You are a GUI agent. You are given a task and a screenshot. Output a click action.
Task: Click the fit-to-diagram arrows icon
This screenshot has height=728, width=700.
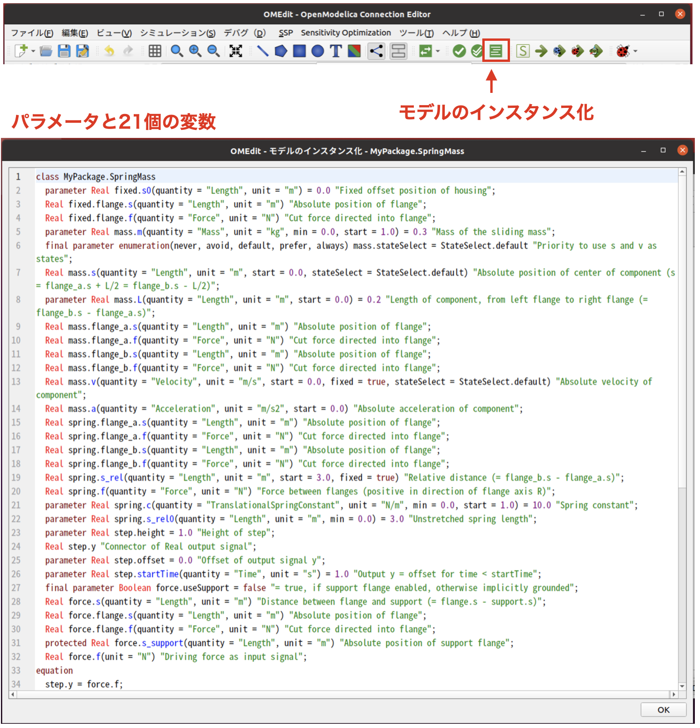coord(236,51)
